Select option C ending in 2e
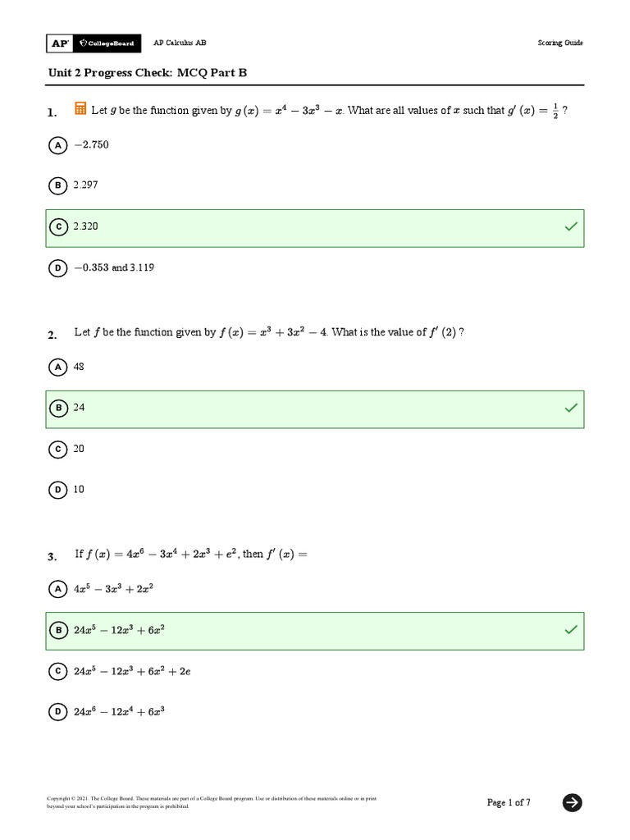The height and width of the screenshot is (840, 630). point(57,671)
